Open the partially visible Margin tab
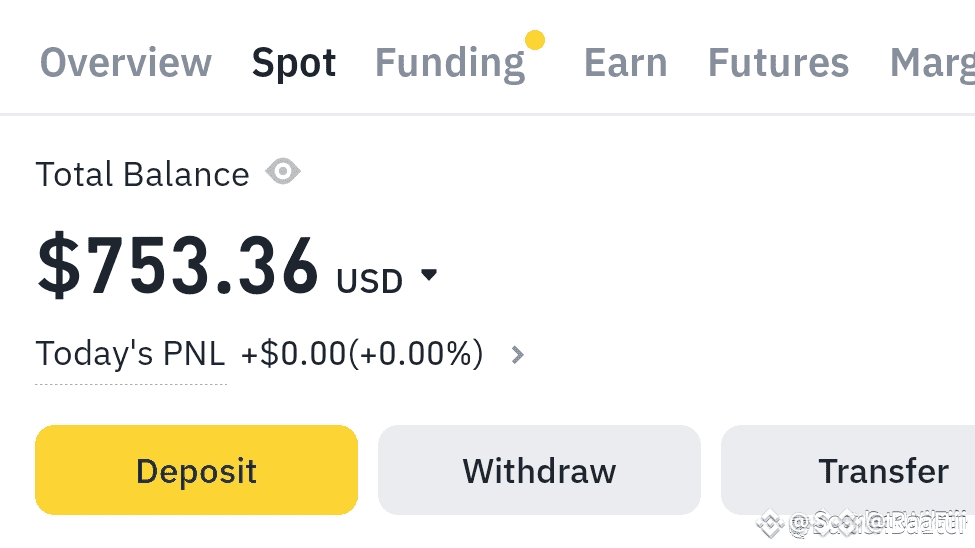The width and height of the screenshot is (975, 548). (x=932, y=63)
